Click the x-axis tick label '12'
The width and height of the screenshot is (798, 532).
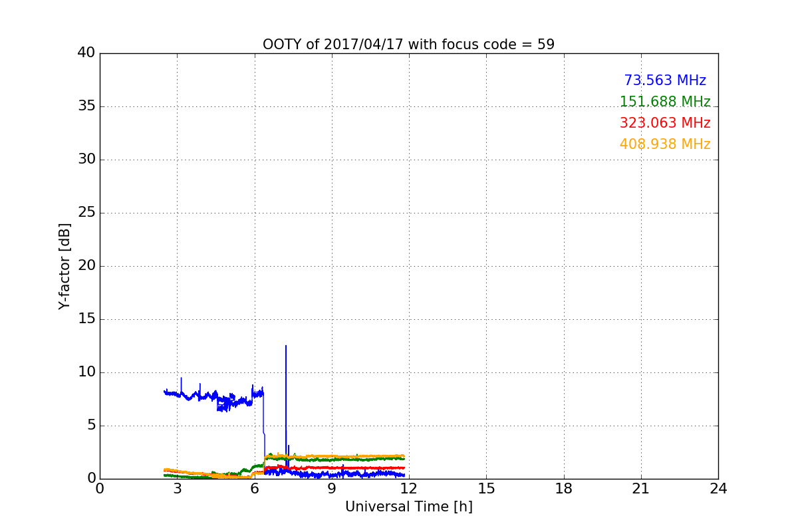(x=409, y=489)
